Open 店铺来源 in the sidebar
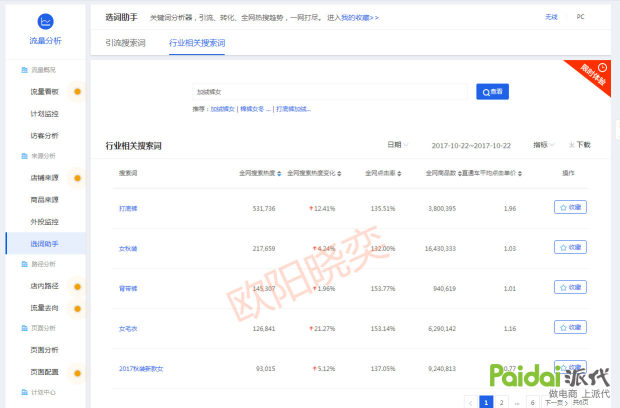620x408 pixels. click(x=44, y=178)
